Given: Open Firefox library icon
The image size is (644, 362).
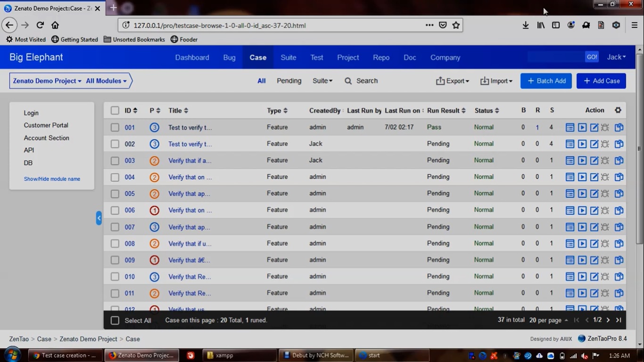Looking at the screenshot, I should point(541,25).
